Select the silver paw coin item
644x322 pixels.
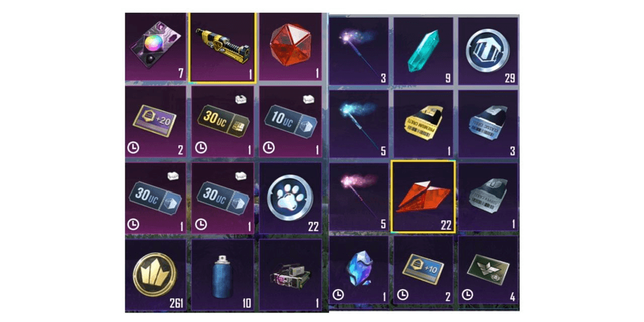coord(291,198)
